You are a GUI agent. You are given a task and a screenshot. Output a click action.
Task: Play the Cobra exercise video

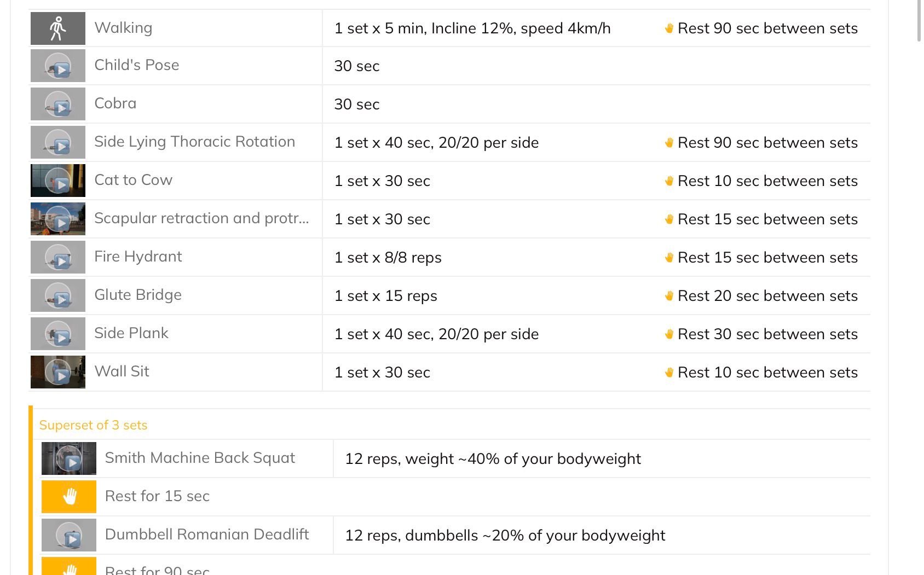[x=57, y=104]
